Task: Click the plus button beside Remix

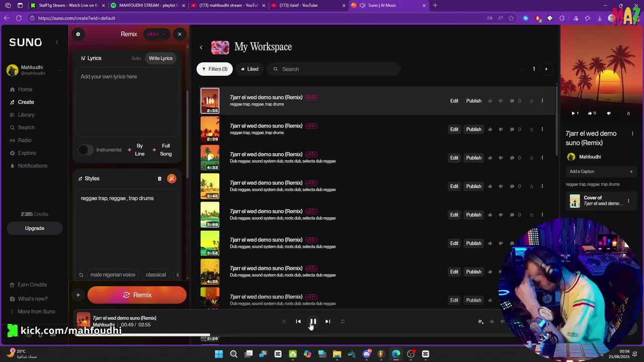Action: pyautogui.click(x=78, y=295)
